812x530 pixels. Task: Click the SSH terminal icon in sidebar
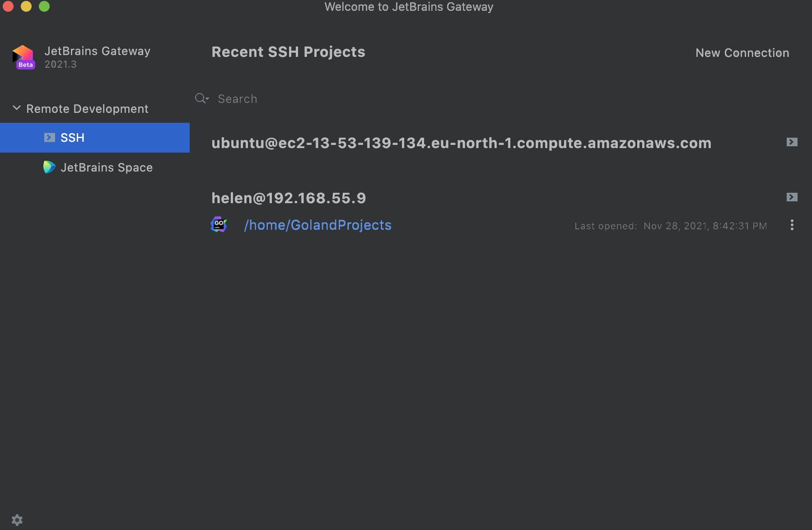pyautogui.click(x=50, y=137)
